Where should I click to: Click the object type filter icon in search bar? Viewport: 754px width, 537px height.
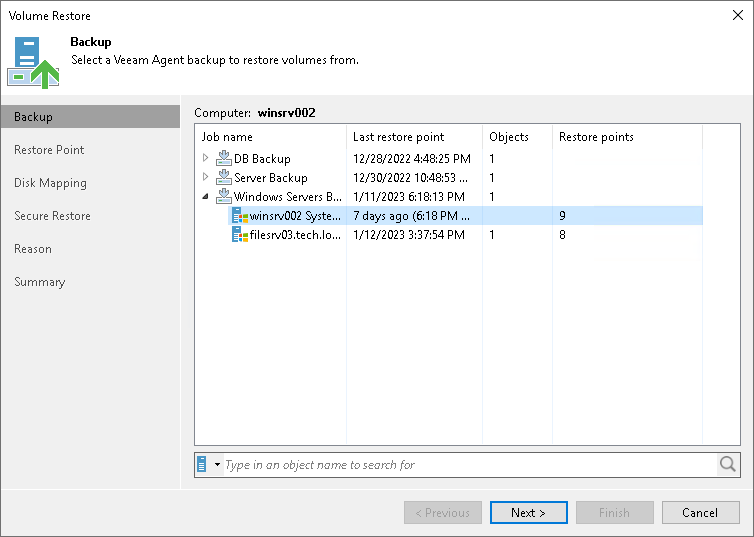coord(202,464)
